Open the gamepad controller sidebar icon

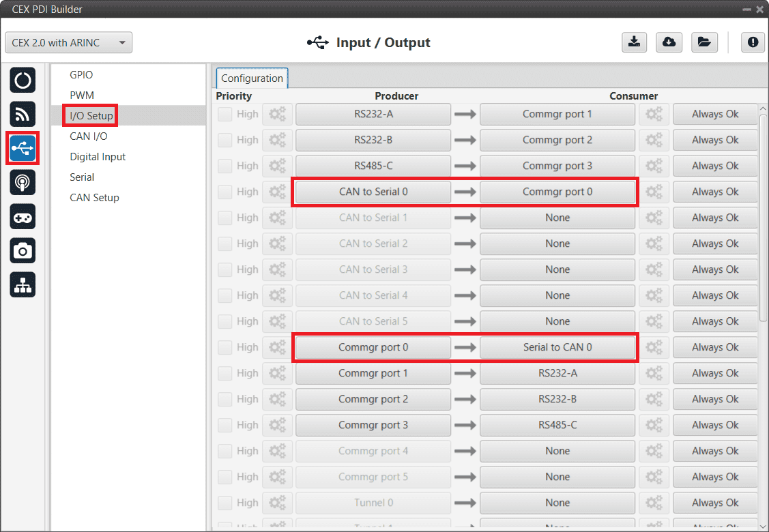[23, 217]
